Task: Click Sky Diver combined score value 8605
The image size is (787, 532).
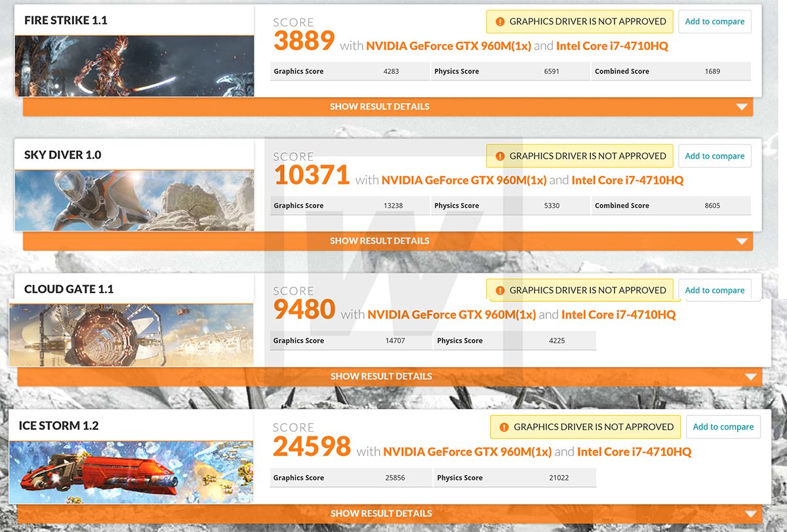Action: click(712, 206)
